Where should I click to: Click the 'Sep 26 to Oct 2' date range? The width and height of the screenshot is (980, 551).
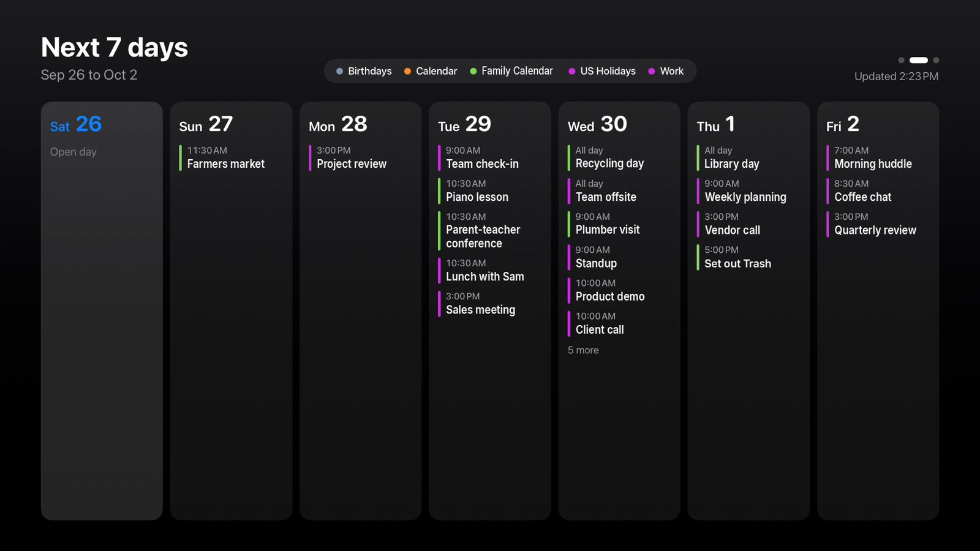pyautogui.click(x=89, y=75)
